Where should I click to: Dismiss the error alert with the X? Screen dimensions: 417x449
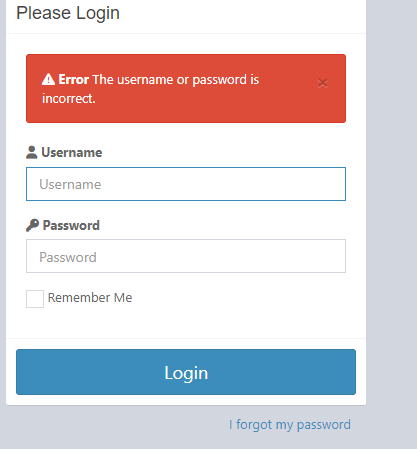coord(322,83)
